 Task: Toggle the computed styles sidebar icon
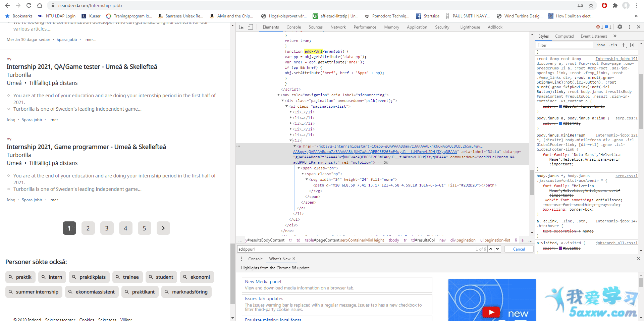pyautogui.click(x=633, y=45)
